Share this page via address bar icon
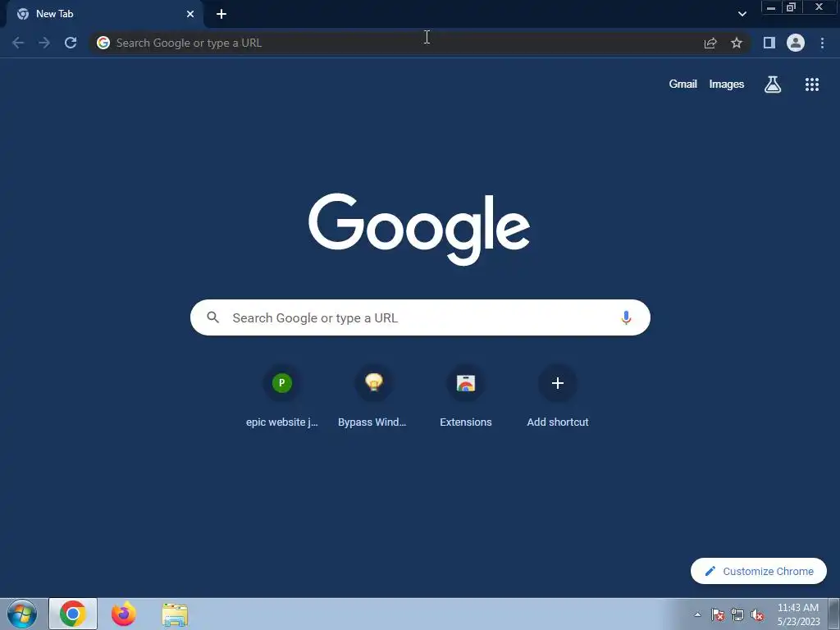The image size is (840, 630). click(710, 43)
